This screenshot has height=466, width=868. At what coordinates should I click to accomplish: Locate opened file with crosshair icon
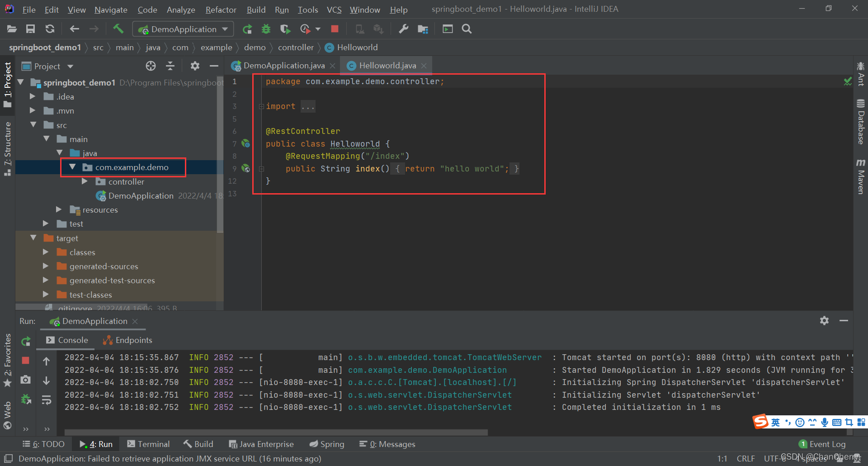151,66
